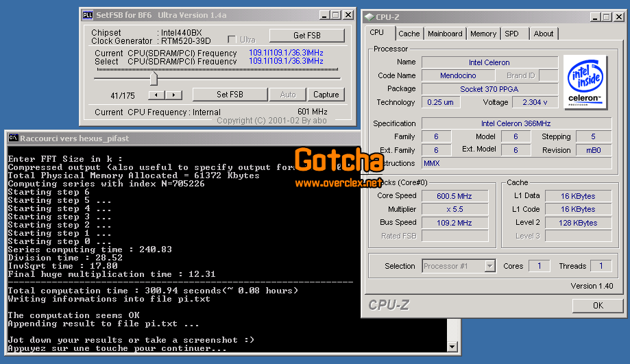The width and height of the screenshot is (630, 364).
Task: Minimize the SetFSB window
Action: point(325,15)
